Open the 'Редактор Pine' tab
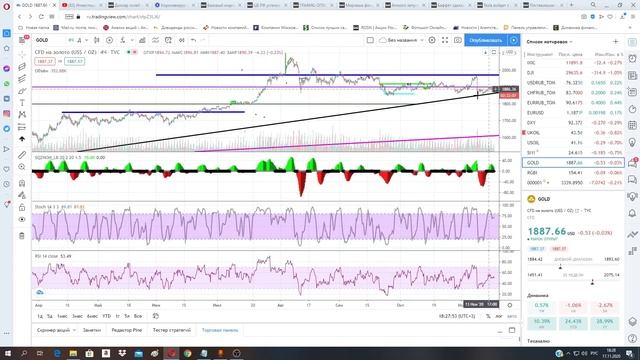 tap(127, 330)
